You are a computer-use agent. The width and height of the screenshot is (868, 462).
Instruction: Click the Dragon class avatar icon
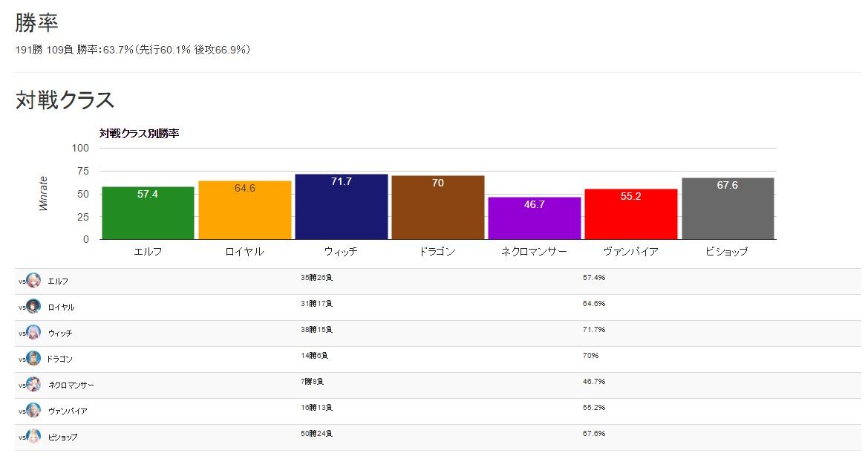tap(33, 359)
